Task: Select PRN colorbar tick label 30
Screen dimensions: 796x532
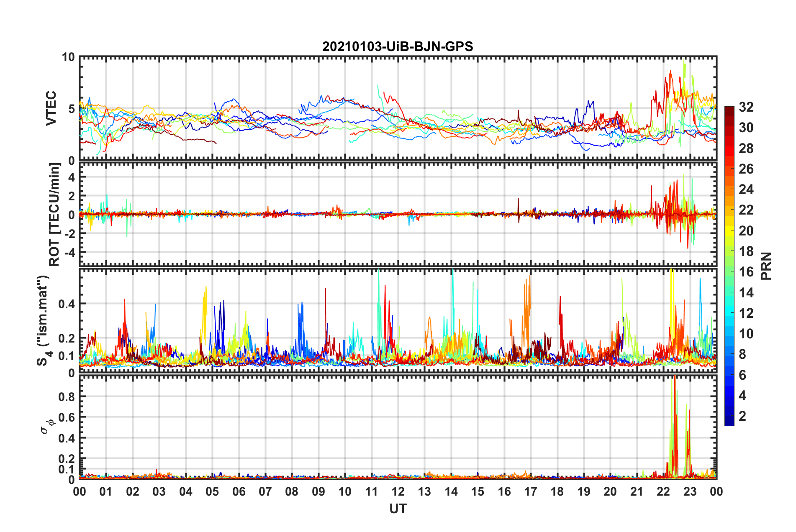Action: [746, 128]
